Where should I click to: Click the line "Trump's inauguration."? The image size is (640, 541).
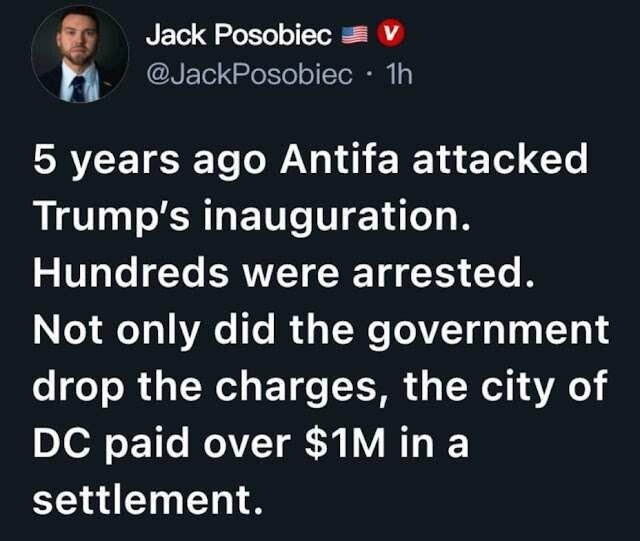coord(250,217)
